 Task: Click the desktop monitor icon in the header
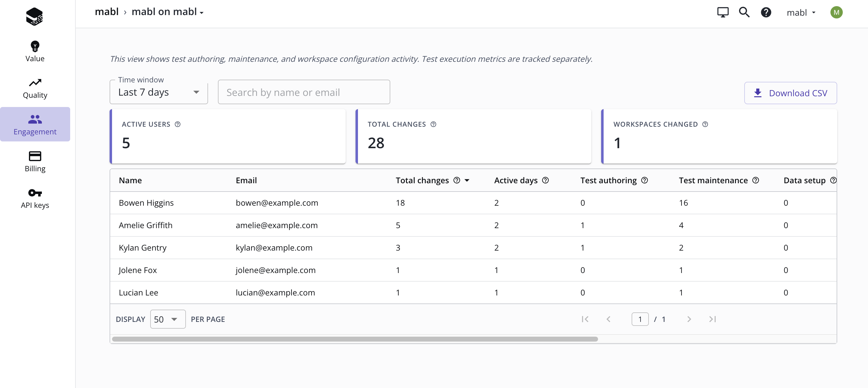click(722, 12)
